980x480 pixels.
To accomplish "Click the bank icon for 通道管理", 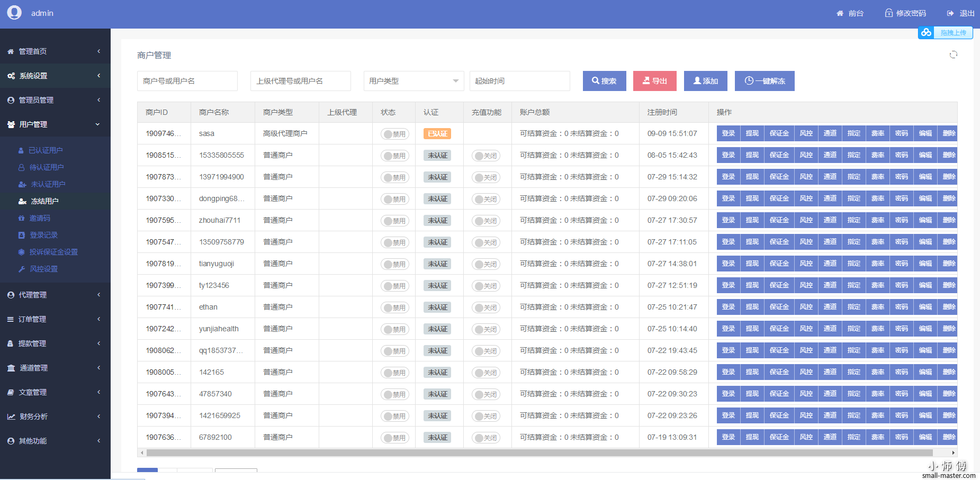I will click(x=11, y=368).
